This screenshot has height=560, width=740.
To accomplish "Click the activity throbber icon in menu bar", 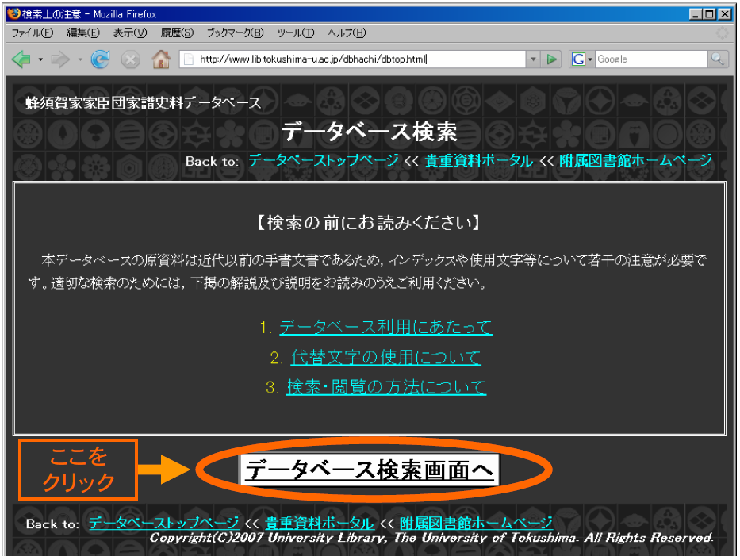I will pyautogui.click(x=722, y=33).
